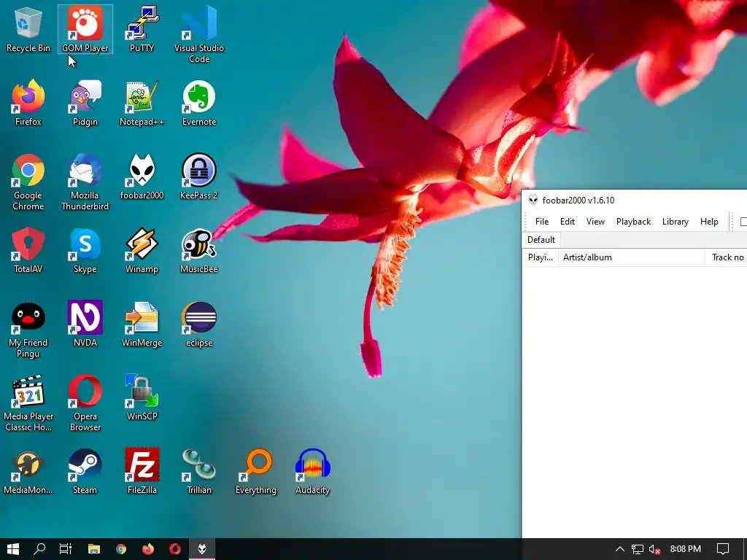The height and width of the screenshot is (560, 747).
Task: Open the Library menu in foobar2000
Action: pyautogui.click(x=675, y=222)
